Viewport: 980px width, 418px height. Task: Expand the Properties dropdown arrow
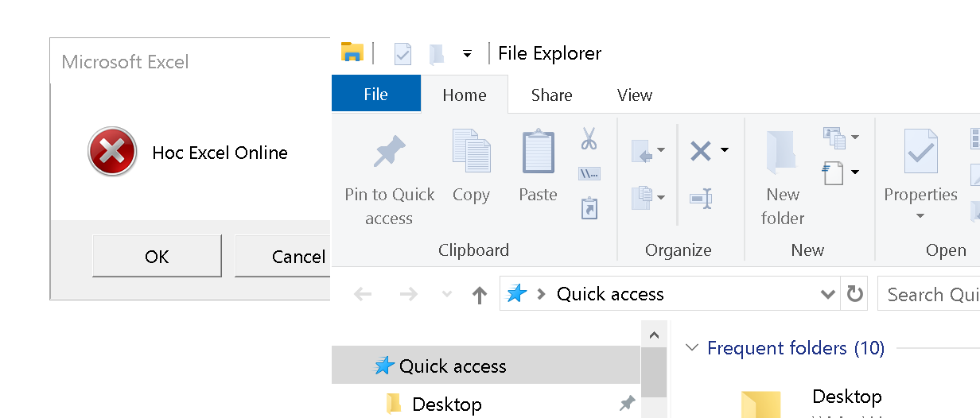tap(920, 216)
